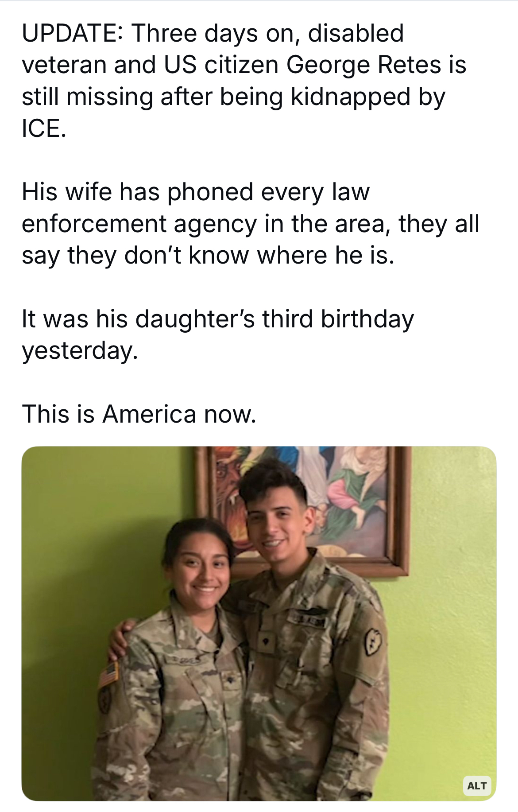Viewport: 518px width, 812px height.
Task: Click the daughter's third birthday sentence
Action: [x=218, y=334]
